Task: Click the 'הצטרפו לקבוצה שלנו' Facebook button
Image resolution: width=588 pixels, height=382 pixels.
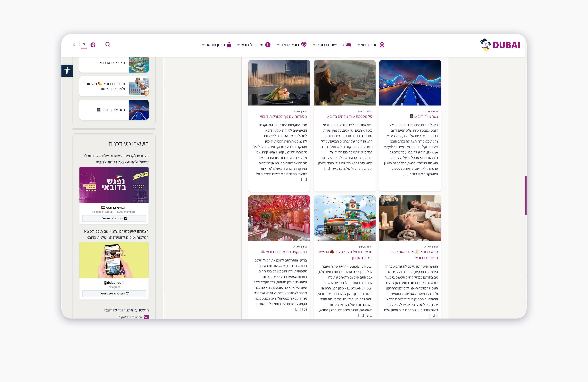Action: pos(114,218)
